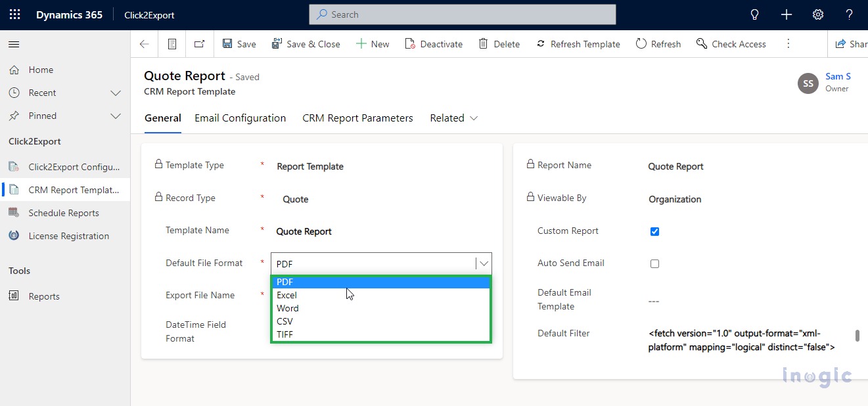
Task: Click Organization Viewable By value
Action: pos(675,199)
